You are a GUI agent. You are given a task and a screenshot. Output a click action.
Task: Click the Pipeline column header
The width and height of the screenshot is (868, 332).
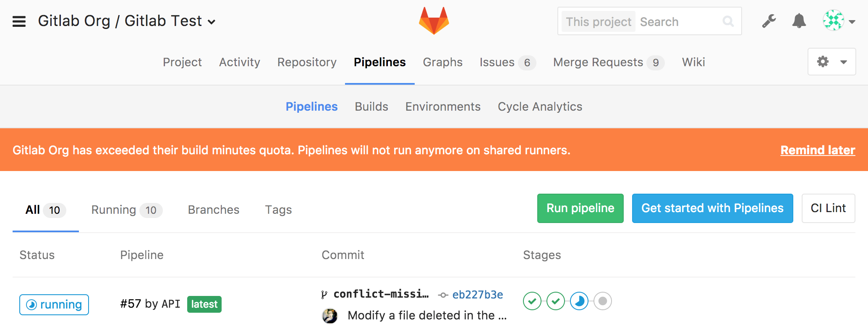142,255
